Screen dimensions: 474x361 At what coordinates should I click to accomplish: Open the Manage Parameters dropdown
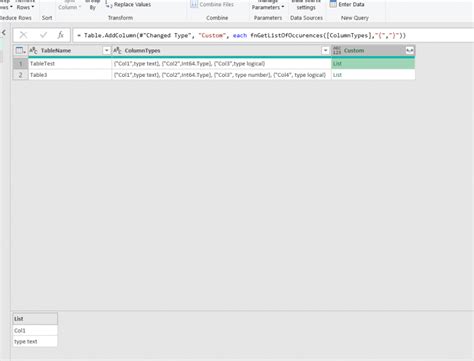click(268, 5)
